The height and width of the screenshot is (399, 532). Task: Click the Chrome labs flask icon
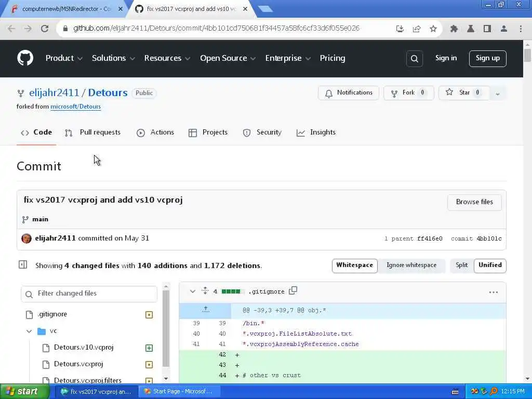[x=470, y=29]
